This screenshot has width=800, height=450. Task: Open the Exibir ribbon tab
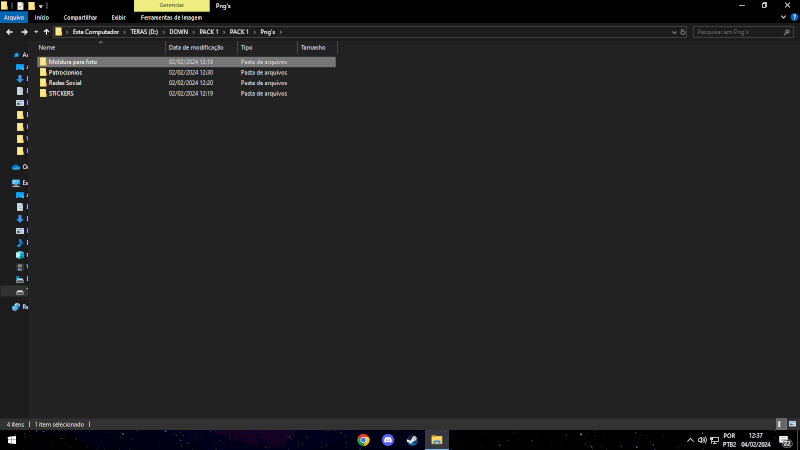click(118, 17)
